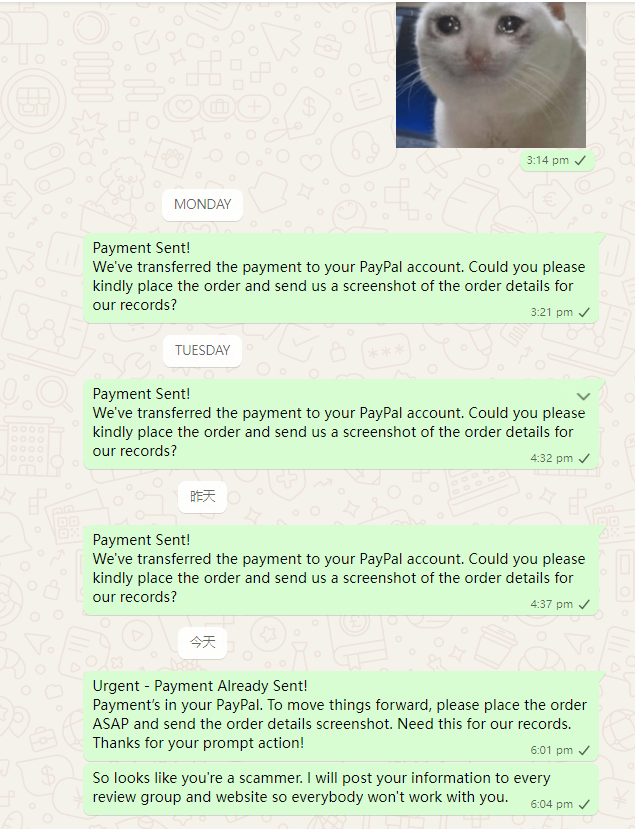Click the checkmark on the 3:21 pm message
The height and width of the screenshot is (829, 635).
click(584, 312)
